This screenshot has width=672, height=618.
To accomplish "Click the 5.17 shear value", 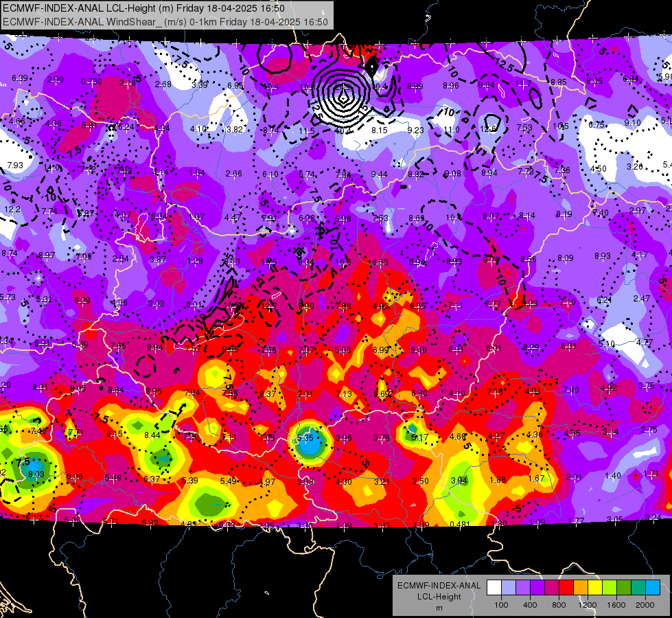I will click(420, 437).
